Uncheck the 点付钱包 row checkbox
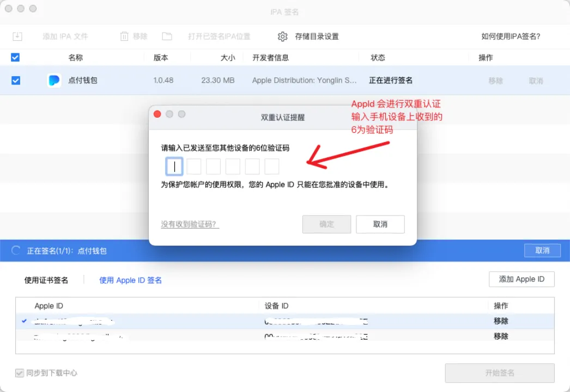This screenshot has height=392, width=570. [16, 81]
